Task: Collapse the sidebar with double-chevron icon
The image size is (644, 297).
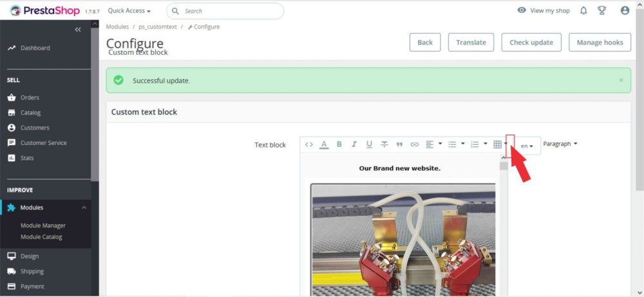Action: click(78, 30)
